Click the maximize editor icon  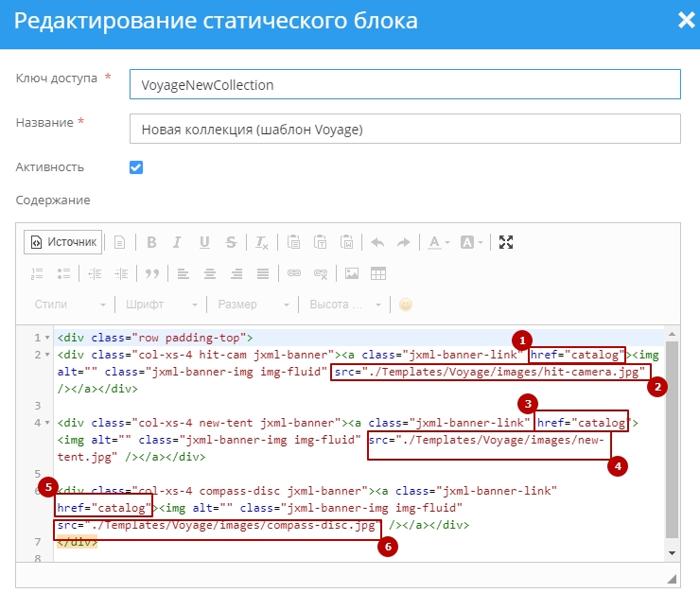click(506, 242)
